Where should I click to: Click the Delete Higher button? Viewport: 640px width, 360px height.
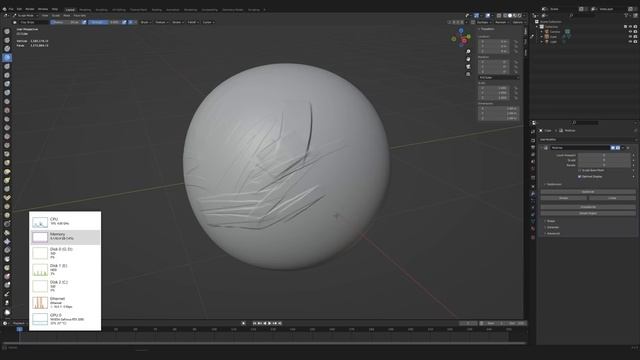pyautogui.click(x=588, y=213)
